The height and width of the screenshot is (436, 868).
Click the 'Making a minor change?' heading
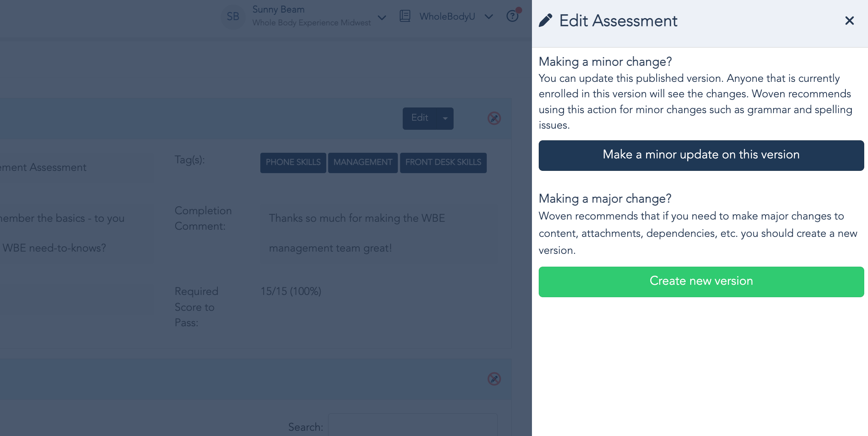(x=605, y=61)
